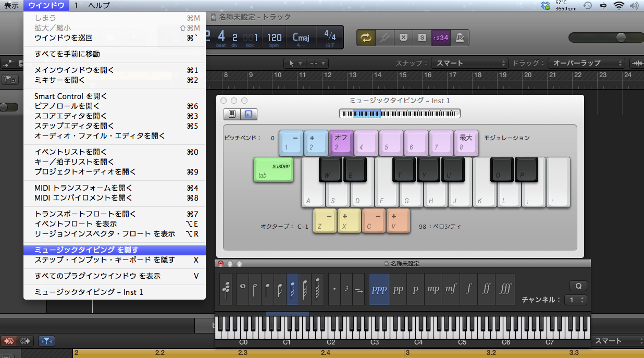Open the snap mode スマート dropdown

(x=469, y=63)
